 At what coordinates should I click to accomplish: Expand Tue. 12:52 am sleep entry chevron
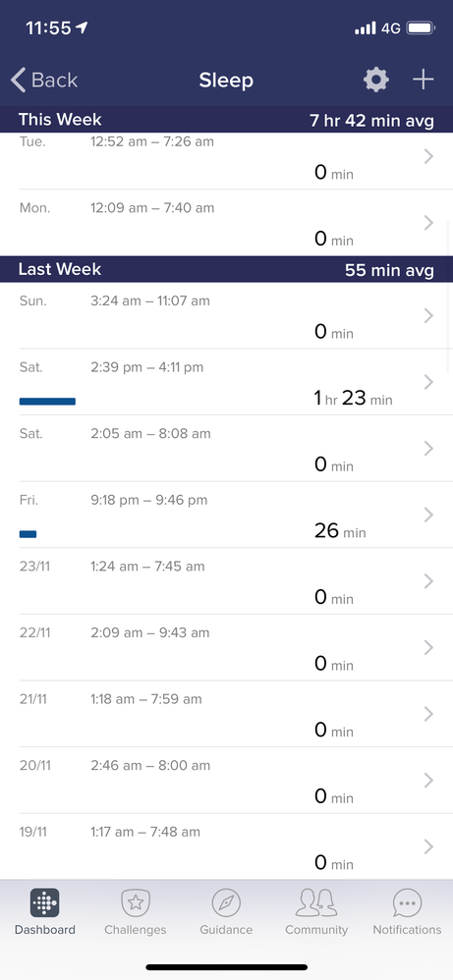(x=428, y=156)
